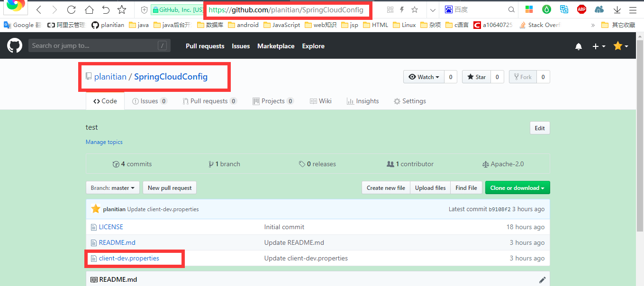Screen dimensions: 644x286
Task: Go forward with the browser forward arrow
Action: (54, 9)
